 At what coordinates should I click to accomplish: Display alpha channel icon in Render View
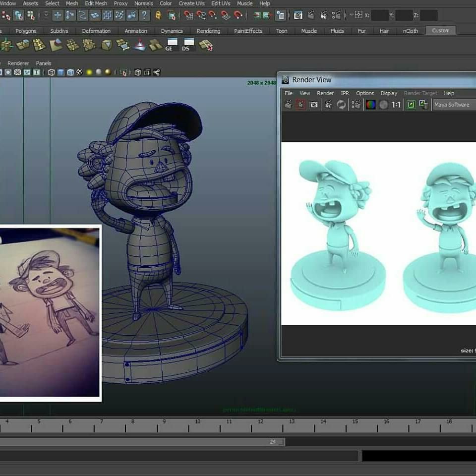tap(383, 105)
